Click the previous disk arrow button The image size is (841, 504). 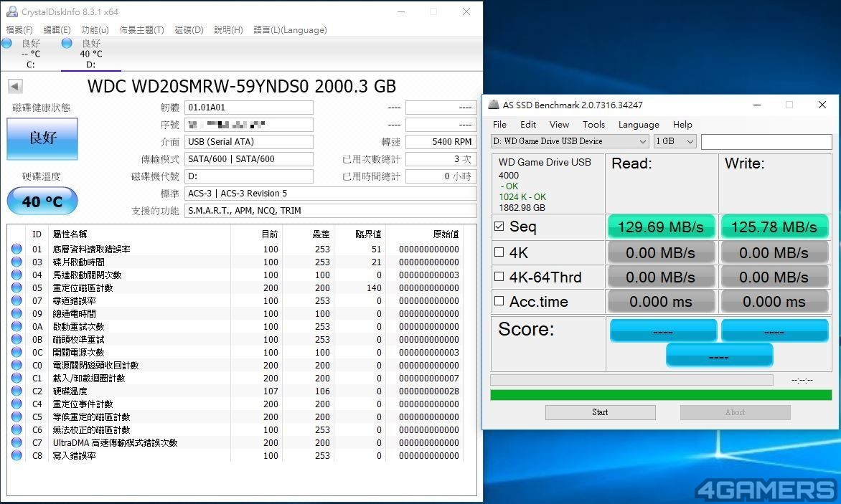coord(16,86)
